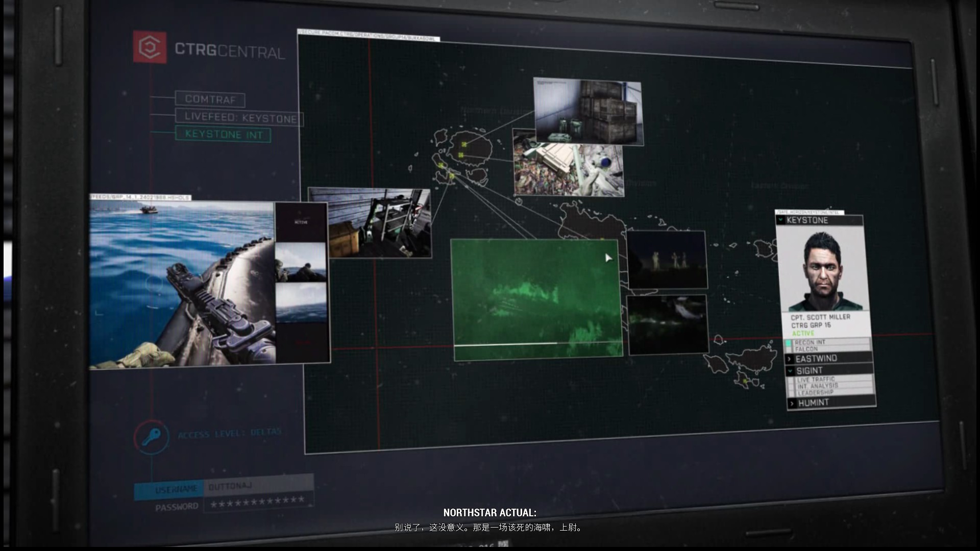Image resolution: width=980 pixels, height=551 pixels.
Task: Click the SECURE.PACOM.CTRG operations path label
Action: (368, 35)
